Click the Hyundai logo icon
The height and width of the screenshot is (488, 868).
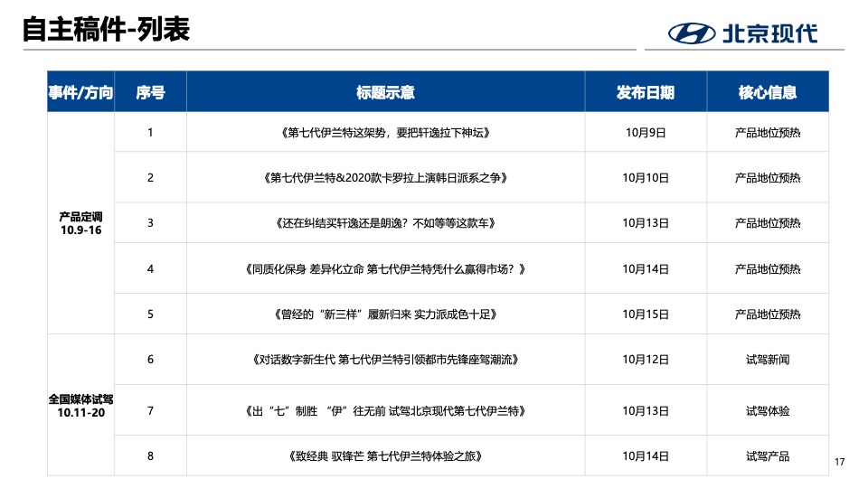[692, 33]
